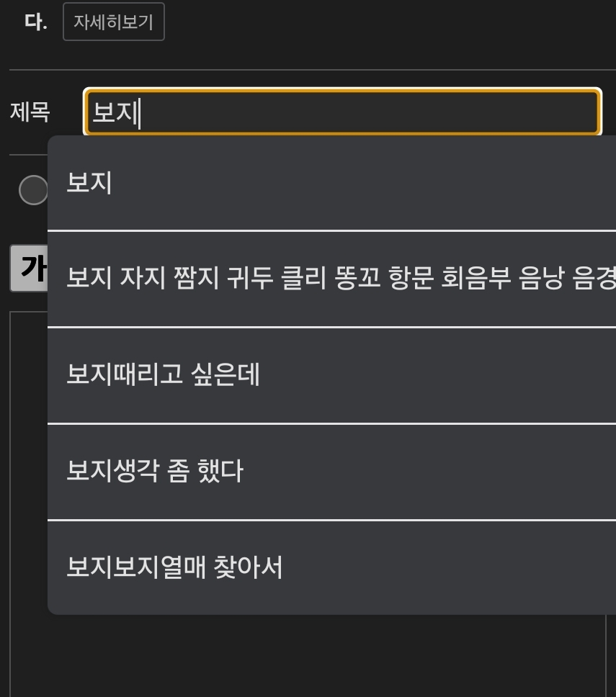This screenshot has height=697, width=616.
Task: Click the 다. text beside 자세히보기
Action: pos(35,22)
